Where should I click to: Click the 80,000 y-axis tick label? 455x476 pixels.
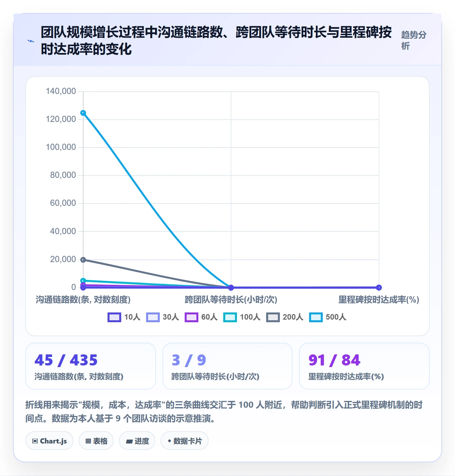[63, 175]
